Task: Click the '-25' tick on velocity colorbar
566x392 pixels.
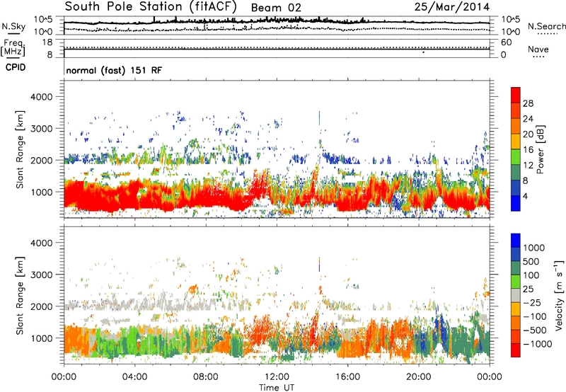Action: [x=533, y=303]
